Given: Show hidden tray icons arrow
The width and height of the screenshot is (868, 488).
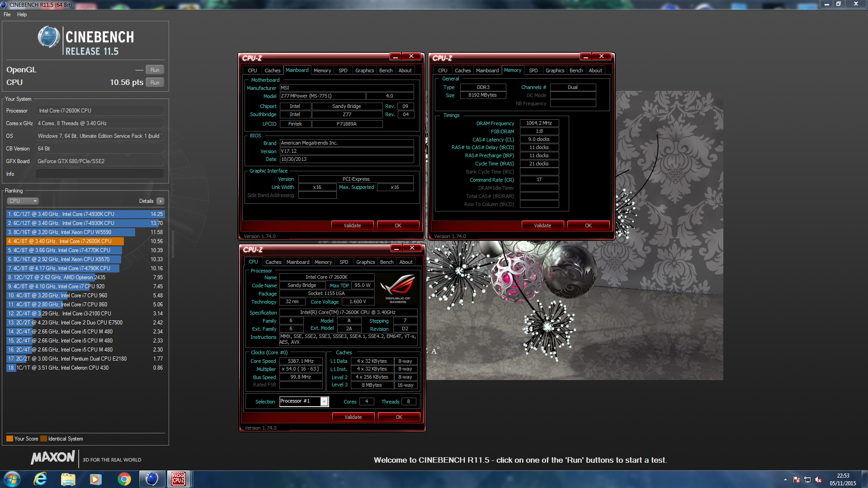Looking at the screenshot, I should (785, 479).
